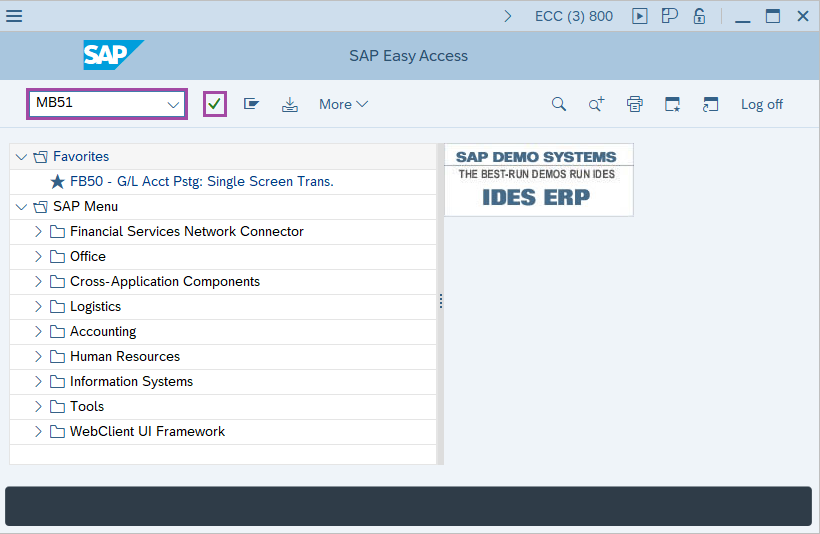The height and width of the screenshot is (534, 820).
Task: Expand the Human Resources chevron
Action: pyautogui.click(x=38, y=356)
